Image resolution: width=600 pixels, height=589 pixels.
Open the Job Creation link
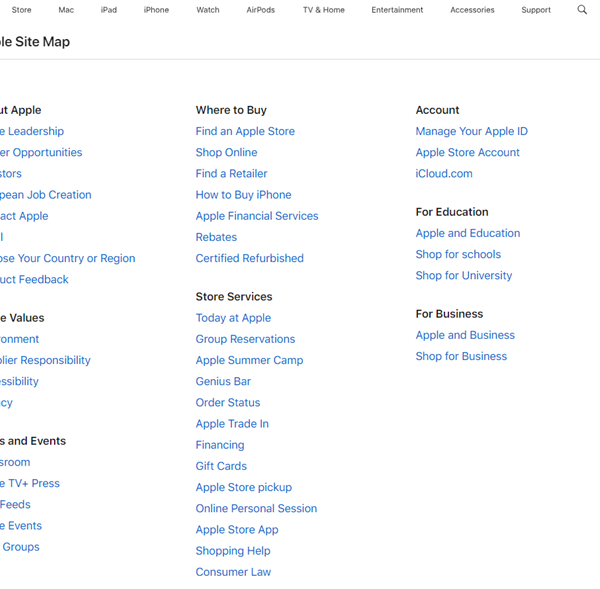click(46, 195)
